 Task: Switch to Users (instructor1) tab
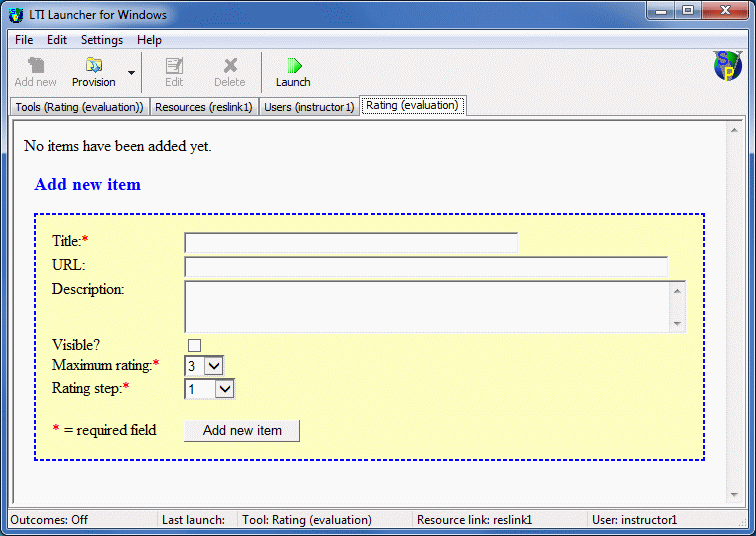(309, 107)
